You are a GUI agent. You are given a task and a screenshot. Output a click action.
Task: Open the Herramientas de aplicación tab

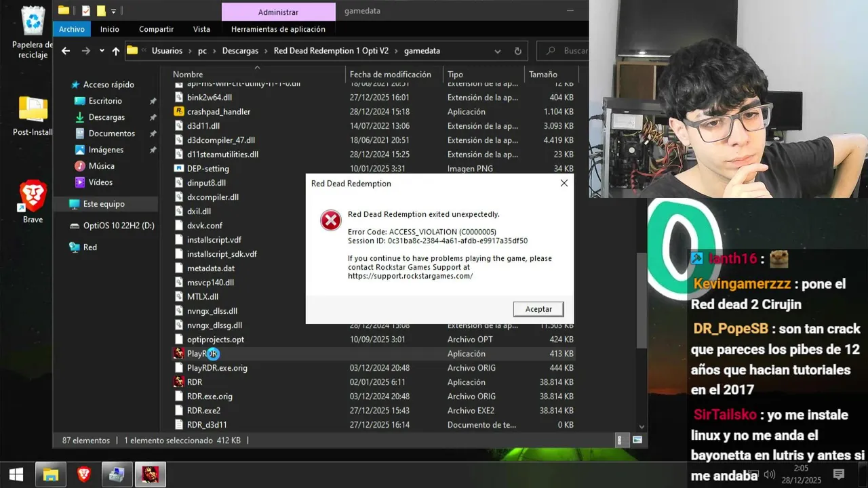[278, 29]
